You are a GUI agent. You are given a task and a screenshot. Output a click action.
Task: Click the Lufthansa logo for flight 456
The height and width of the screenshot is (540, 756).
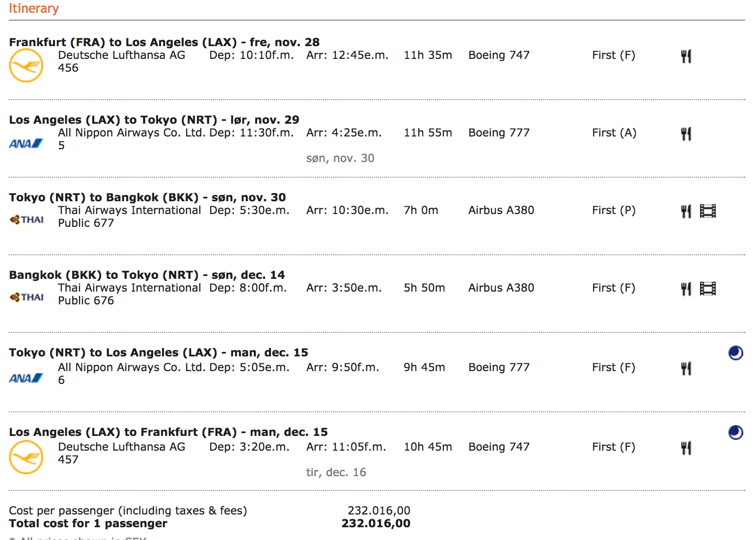26,65
